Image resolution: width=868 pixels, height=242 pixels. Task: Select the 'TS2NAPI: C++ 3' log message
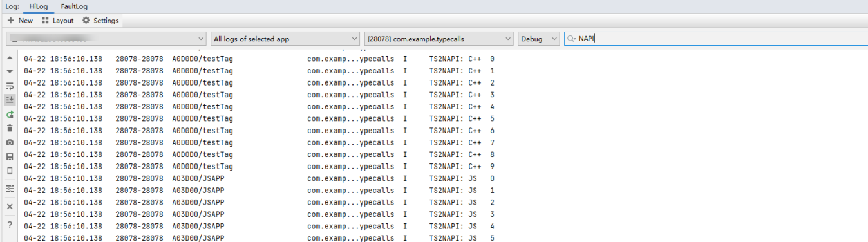[462, 95]
